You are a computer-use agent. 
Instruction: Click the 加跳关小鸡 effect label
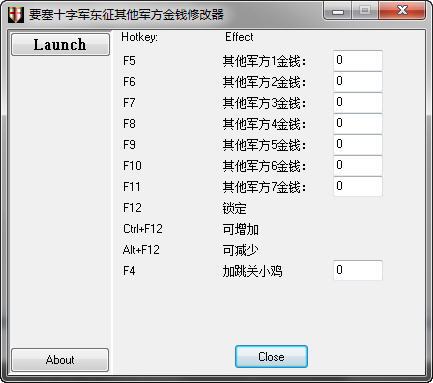[x=253, y=272]
